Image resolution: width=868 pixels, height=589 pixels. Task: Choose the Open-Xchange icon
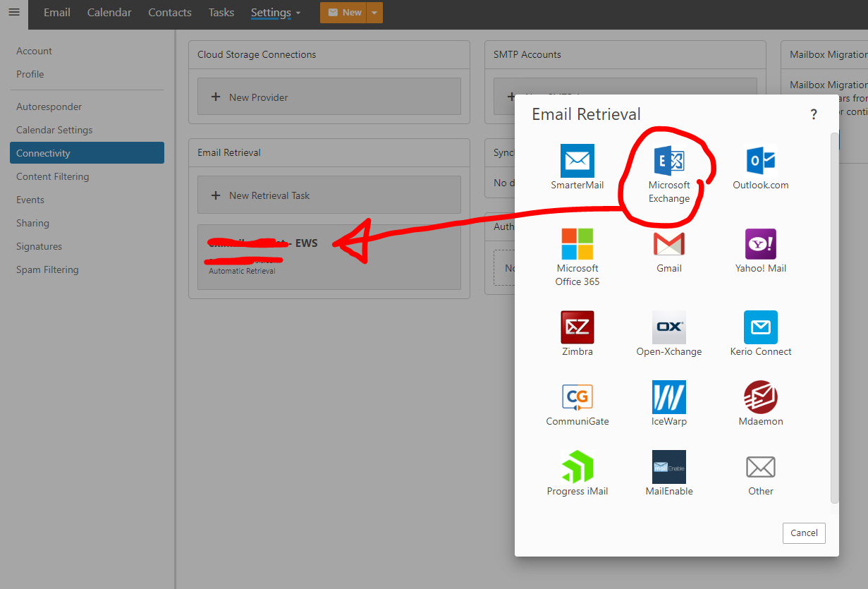tap(669, 327)
